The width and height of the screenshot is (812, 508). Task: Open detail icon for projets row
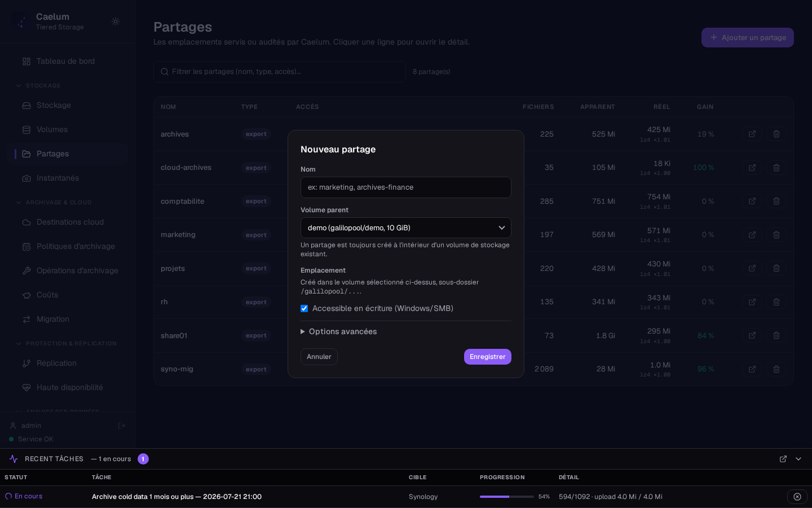(752, 268)
